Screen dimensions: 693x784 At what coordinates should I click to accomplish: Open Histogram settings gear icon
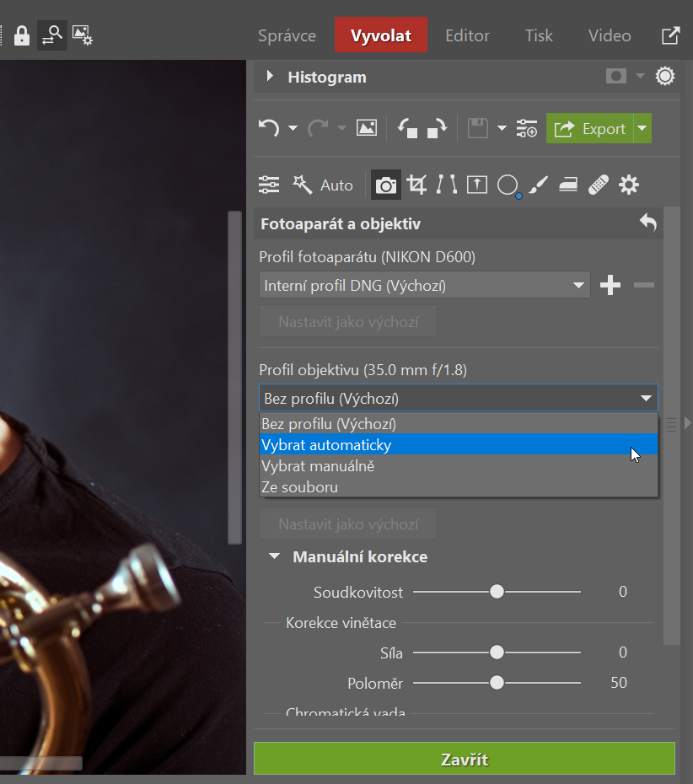pyautogui.click(x=665, y=77)
